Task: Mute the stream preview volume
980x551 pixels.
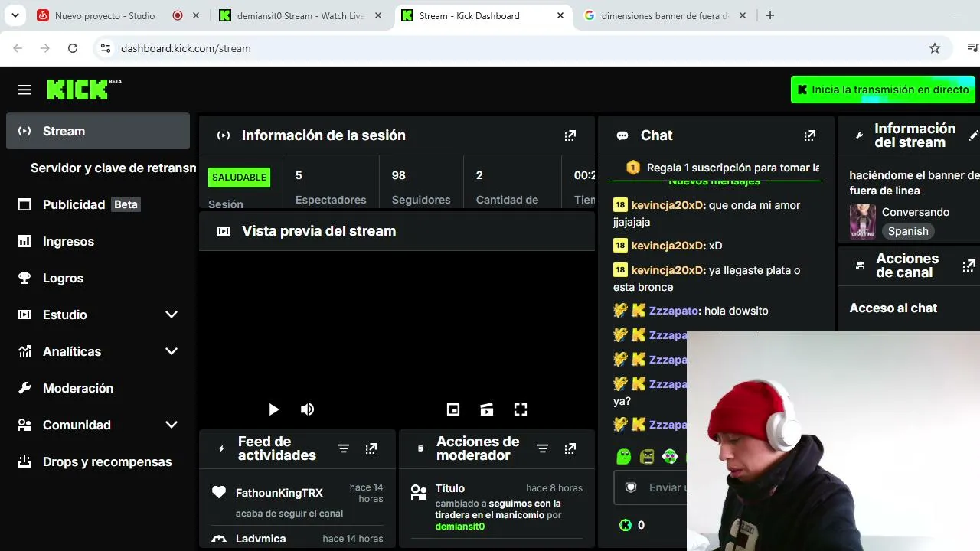Action: (x=307, y=409)
